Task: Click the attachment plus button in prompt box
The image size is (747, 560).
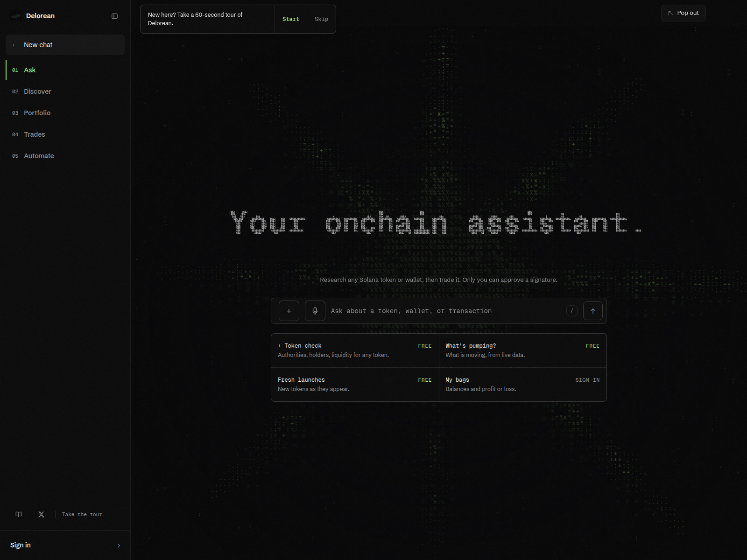Action: point(289,311)
